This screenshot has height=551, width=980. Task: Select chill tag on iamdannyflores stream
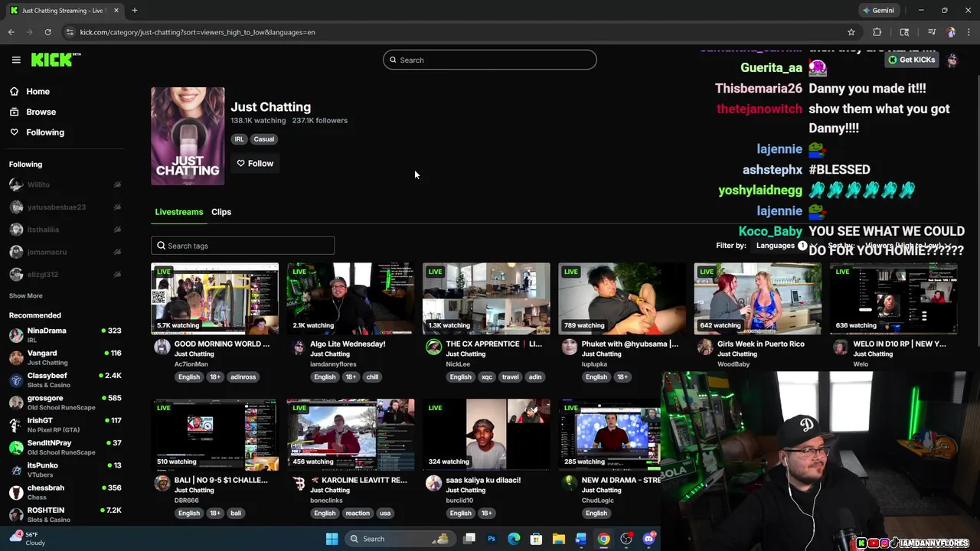[x=372, y=377]
